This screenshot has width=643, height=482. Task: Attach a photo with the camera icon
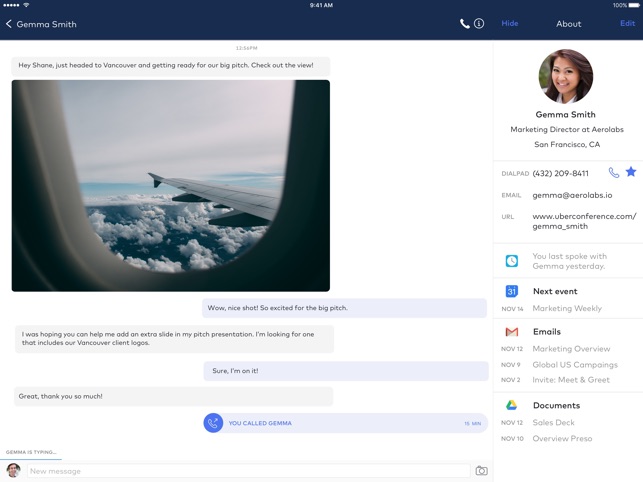481,471
